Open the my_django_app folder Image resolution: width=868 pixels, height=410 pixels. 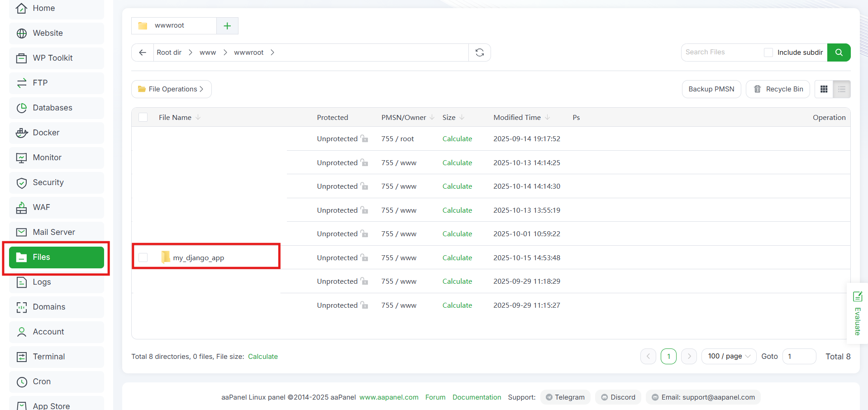pyautogui.click(x=198, y=258)
